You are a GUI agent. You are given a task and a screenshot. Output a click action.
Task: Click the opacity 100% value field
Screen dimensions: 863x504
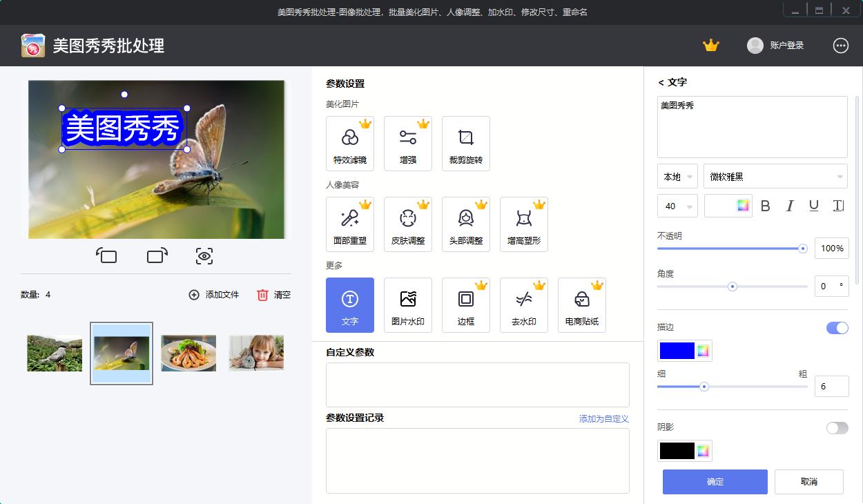[x=832, y=249]
